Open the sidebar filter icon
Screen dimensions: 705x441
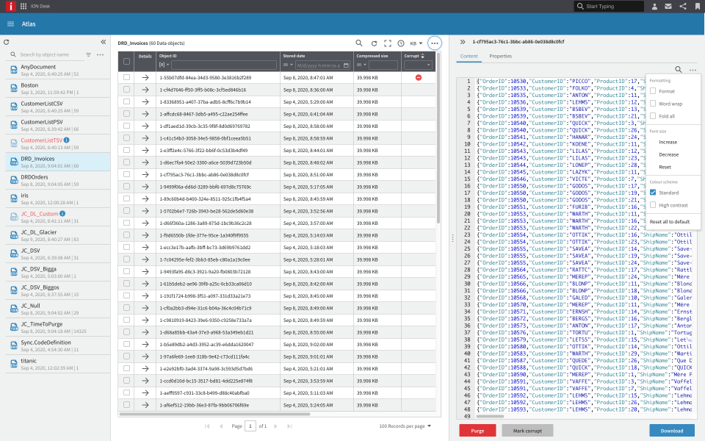89,55
